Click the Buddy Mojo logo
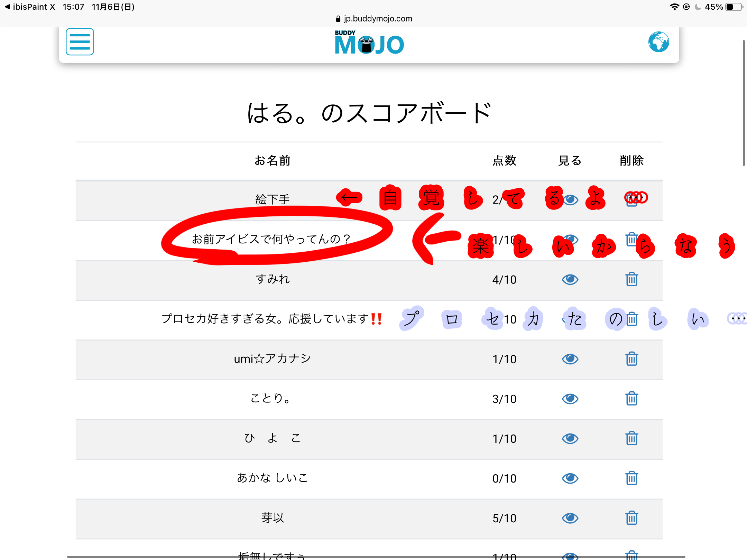The image size is (747, 560). [369, 43]
